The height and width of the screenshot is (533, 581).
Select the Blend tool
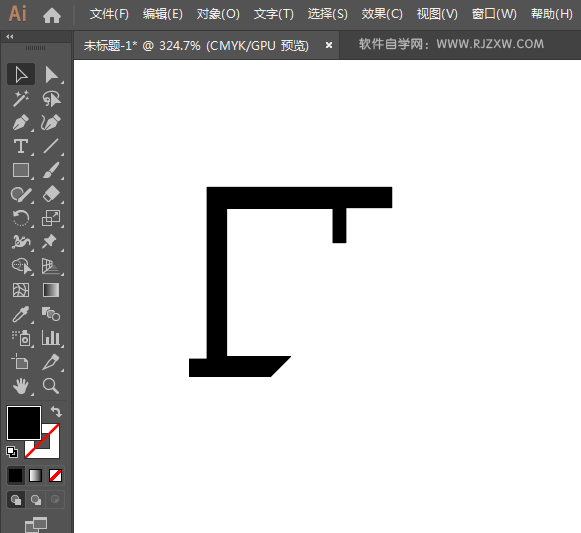[x=51, y=314]
